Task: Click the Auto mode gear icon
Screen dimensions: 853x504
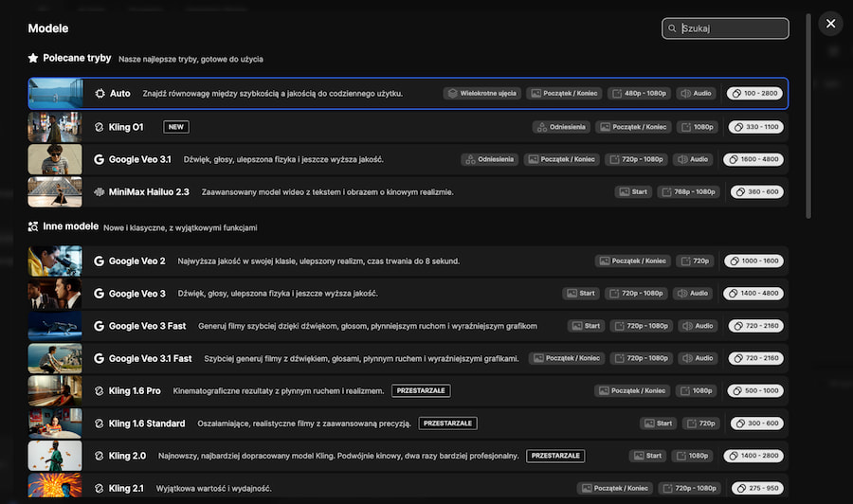Action: pos(100,94)
